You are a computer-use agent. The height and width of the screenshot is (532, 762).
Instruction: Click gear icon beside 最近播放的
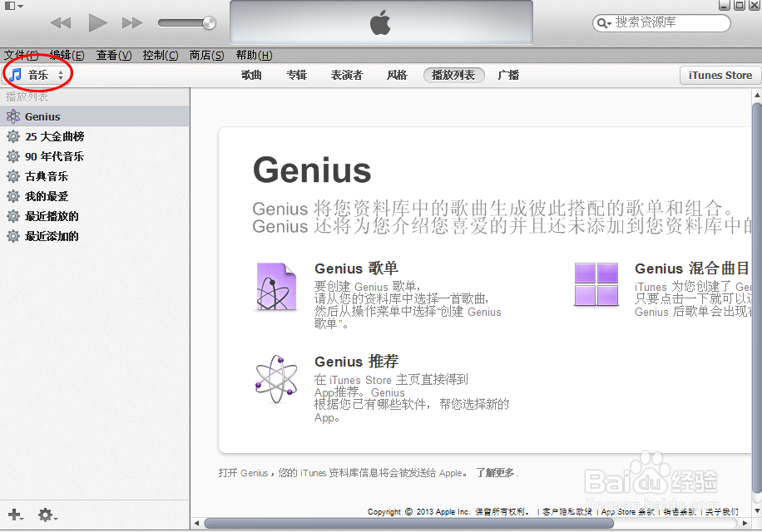13,216
